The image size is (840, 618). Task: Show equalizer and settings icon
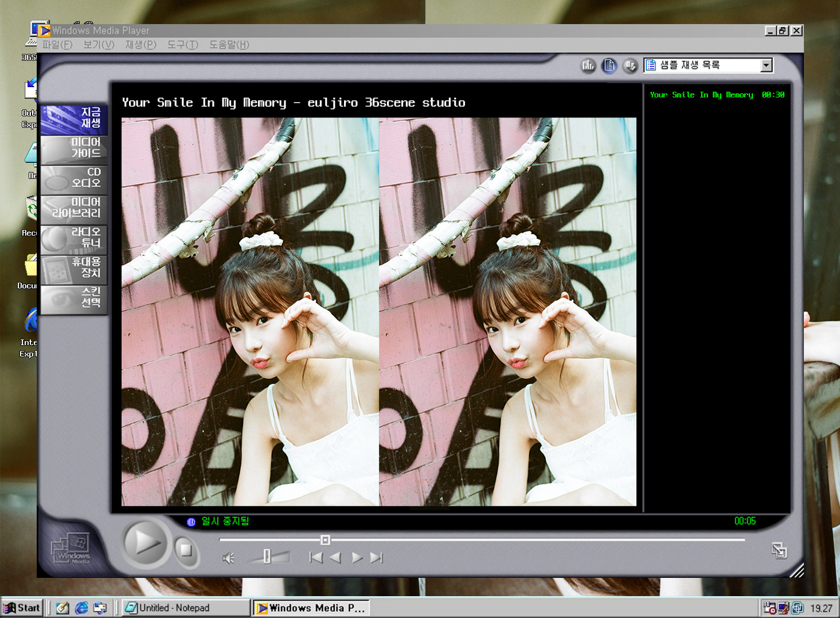(588, 66)
